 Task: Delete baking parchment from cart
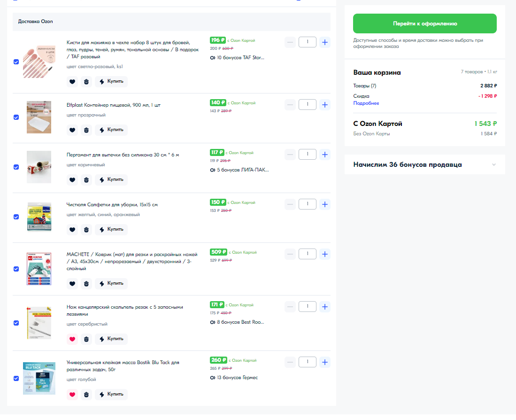click(x=86, y=180)
